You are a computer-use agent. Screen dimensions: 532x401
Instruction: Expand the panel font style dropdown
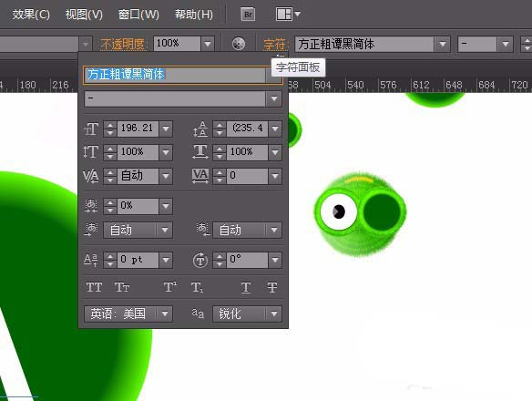(274, 98)
